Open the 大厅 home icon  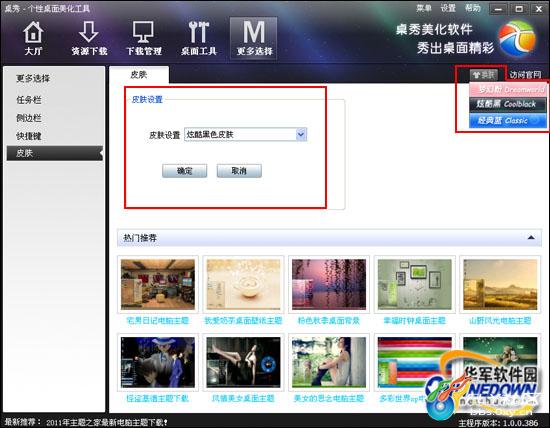click(x=33, y=38)
